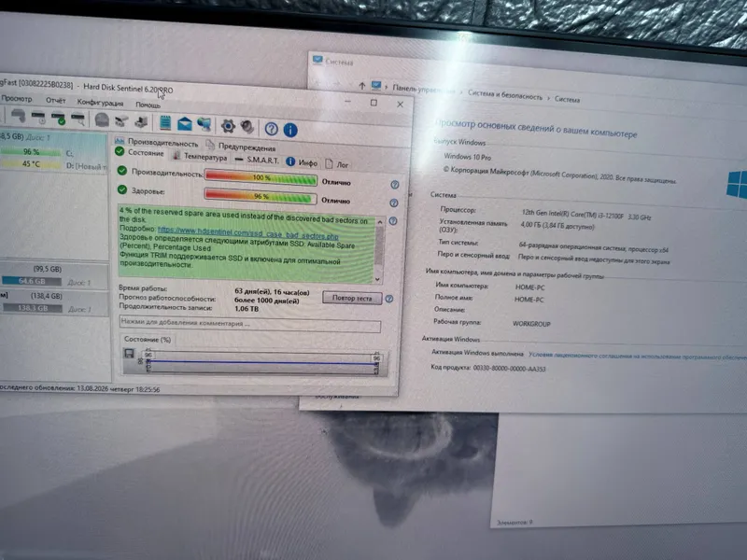Click the notepad report toolbar icon

[x=165, y=122]
